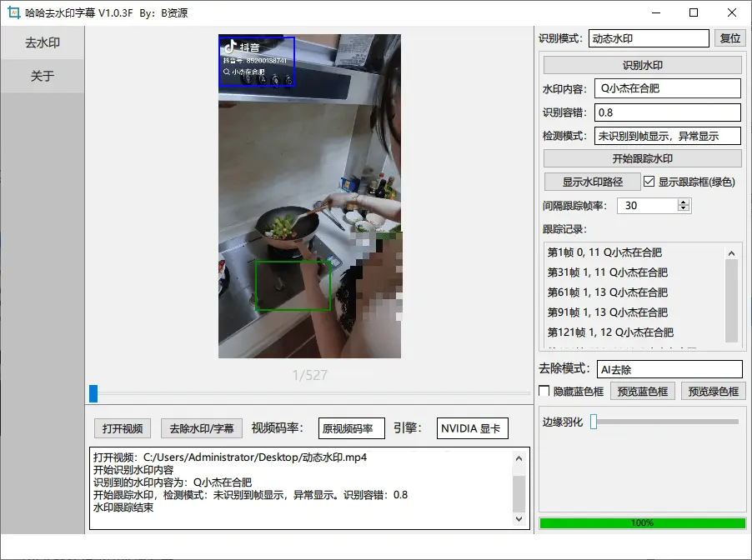
Task: Click the 开始跟踪水印 button
Action: point(643,157)
